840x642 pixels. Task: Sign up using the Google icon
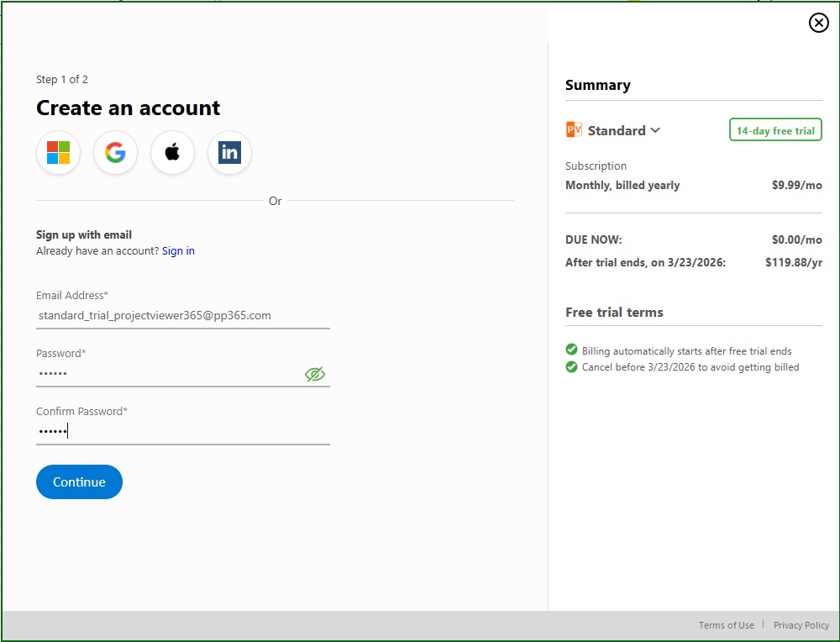pyautogui.click(x=115, y=153)
